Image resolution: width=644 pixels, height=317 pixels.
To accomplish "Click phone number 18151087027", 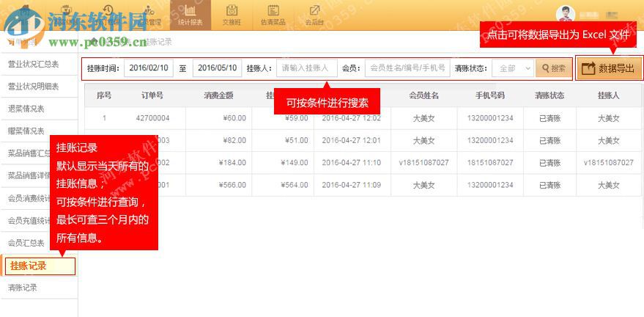I will tap(490, 163).
